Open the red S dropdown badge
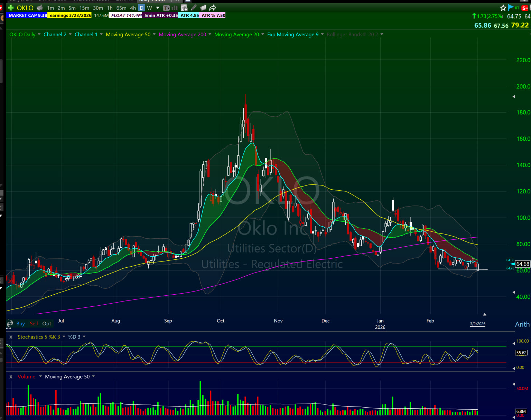The width and height of the screenshot is (531, 420). (x=525, y=8)
